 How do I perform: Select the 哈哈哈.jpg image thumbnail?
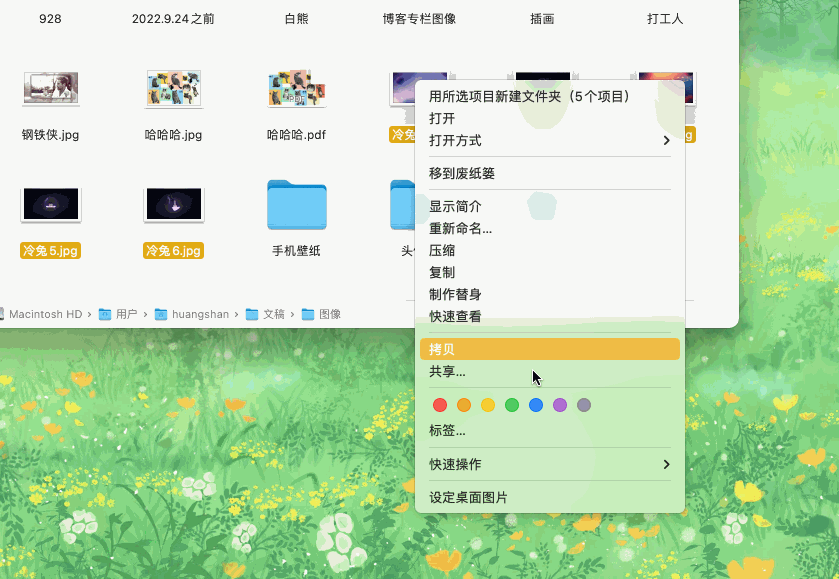(x=174, y=88)
